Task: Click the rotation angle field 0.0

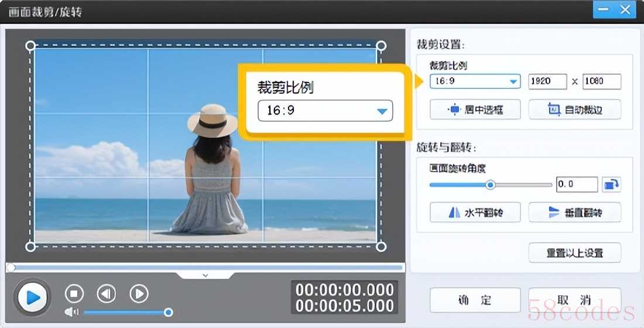Action: [x=577, y=184]
